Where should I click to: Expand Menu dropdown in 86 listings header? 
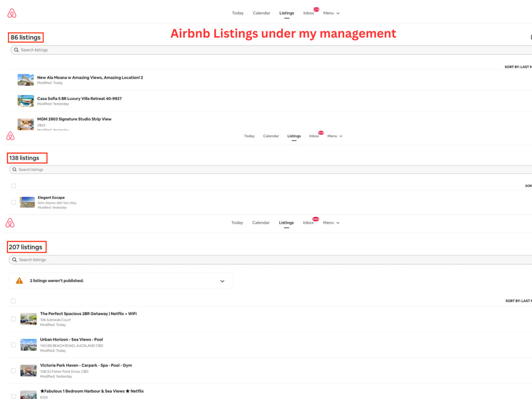(331, 13)
